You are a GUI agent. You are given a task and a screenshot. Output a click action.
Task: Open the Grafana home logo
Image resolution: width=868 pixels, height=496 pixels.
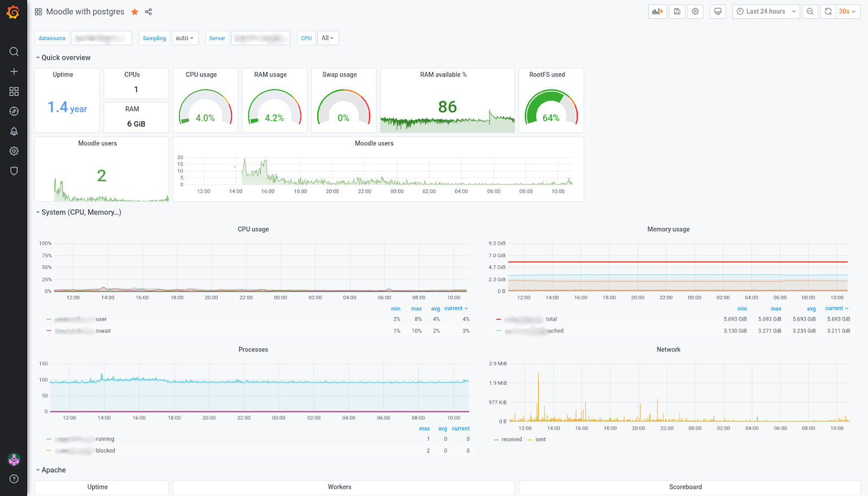coord(13,12)
